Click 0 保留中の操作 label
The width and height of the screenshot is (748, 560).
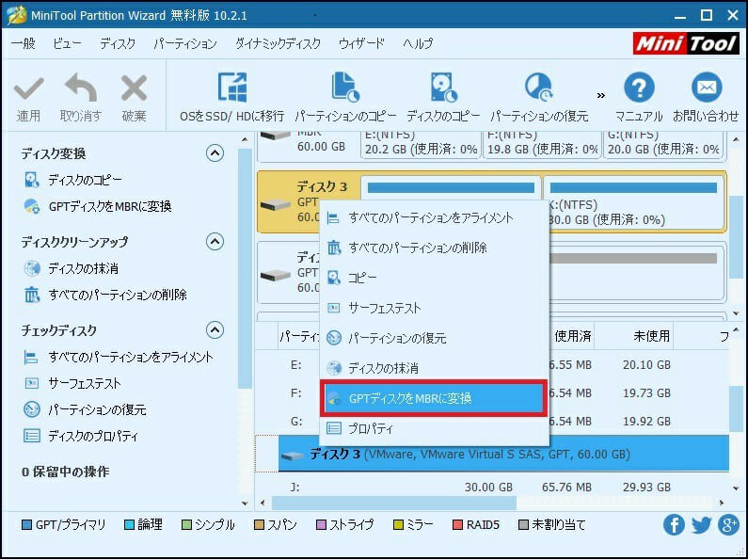[x=65, y=472]
